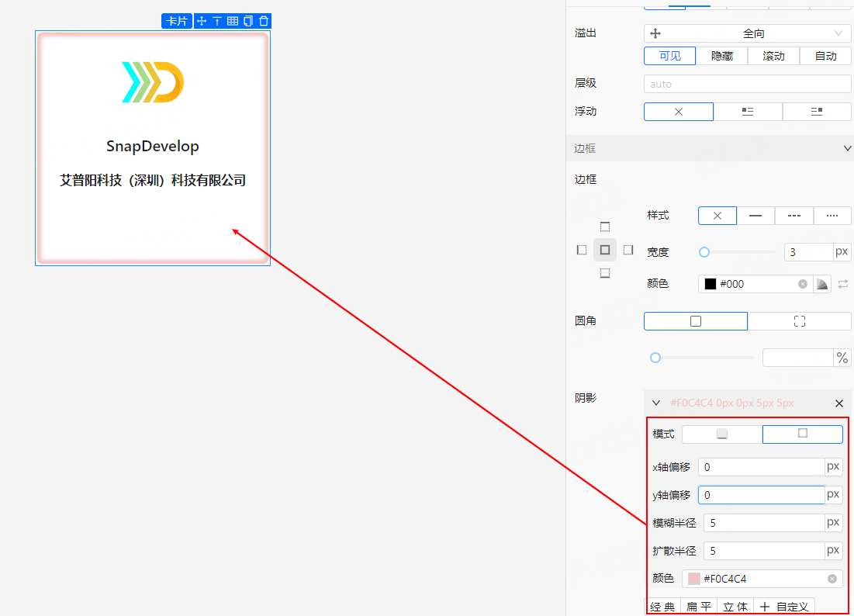Select inset shadow 模式 option

point(802,434)
